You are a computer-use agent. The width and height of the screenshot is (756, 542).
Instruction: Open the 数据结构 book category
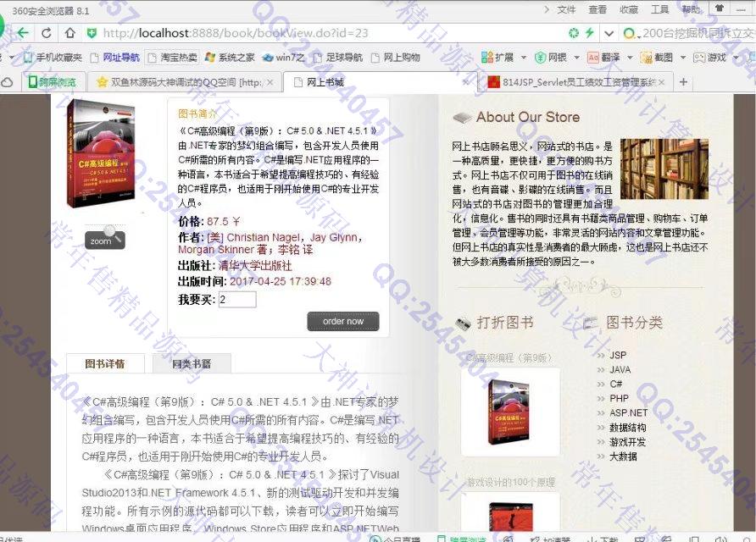pos(628,428)
